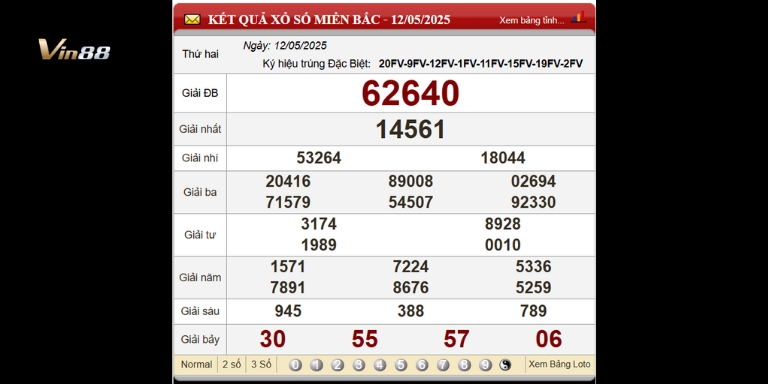The height and width of the screenshot is (384, 768).
Task: Click the Giải nhì row label
Action: pos(200,158)
